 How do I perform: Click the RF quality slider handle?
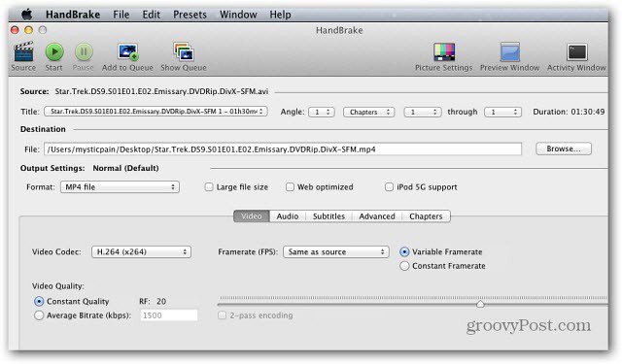[480, 304]
